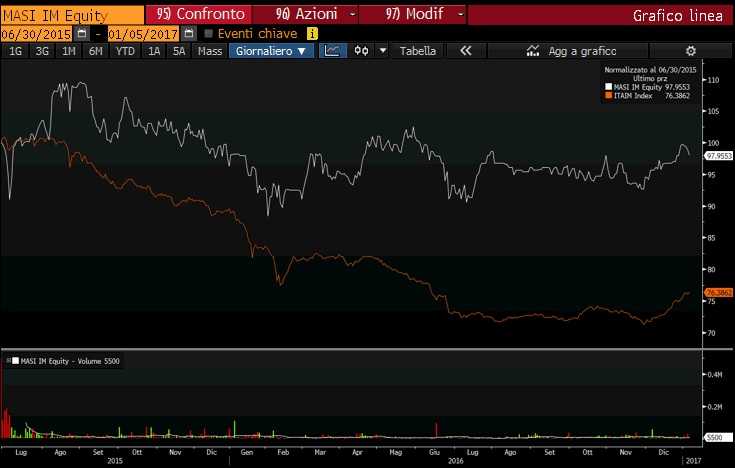Click the 97.9553 price axis label

[x=719, y=156]
